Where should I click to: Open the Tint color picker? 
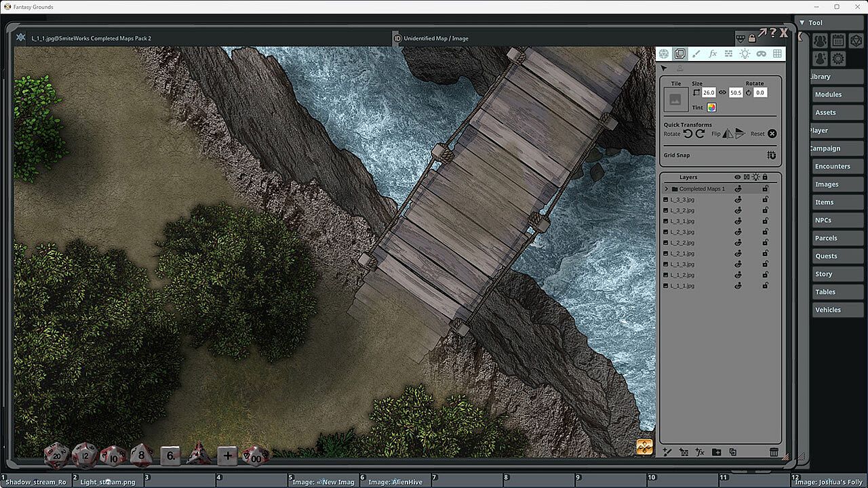[711, 107]
